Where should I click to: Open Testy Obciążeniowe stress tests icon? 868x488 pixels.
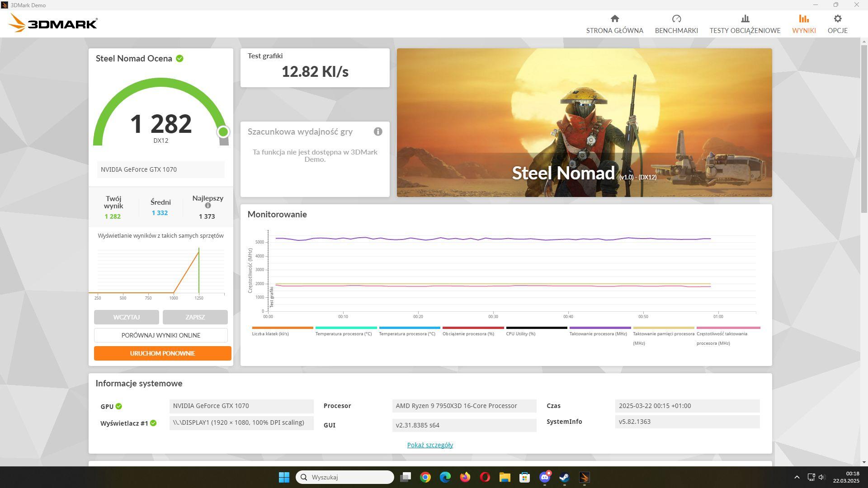tap(745, 19)
